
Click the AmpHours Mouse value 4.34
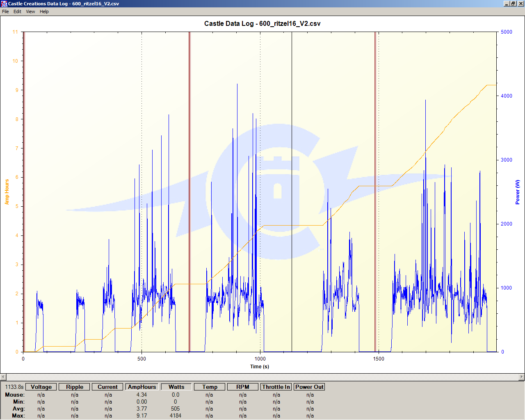(x=142, y=395)
